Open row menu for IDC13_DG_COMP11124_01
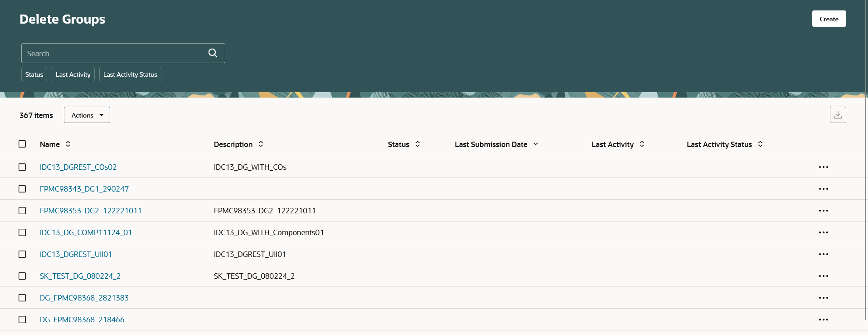 824,232
